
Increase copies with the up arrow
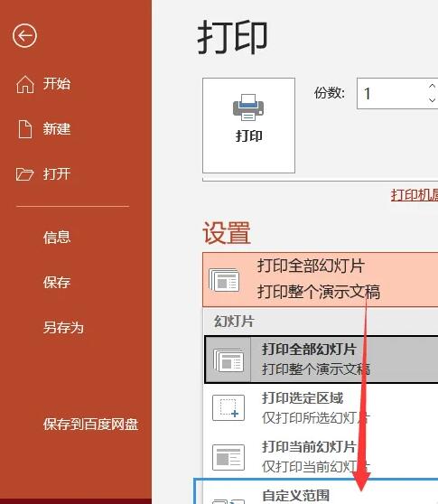pyautogui.click(x=433, y=86)
